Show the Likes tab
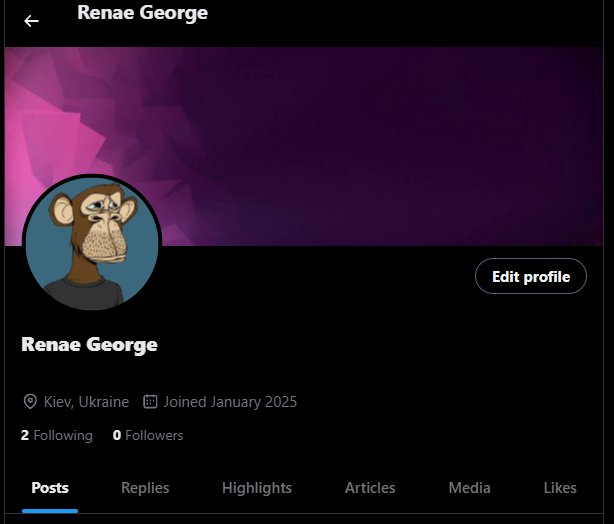Image resolution: width=614 pixels, height=524 pixels. (x=560, y=488)
